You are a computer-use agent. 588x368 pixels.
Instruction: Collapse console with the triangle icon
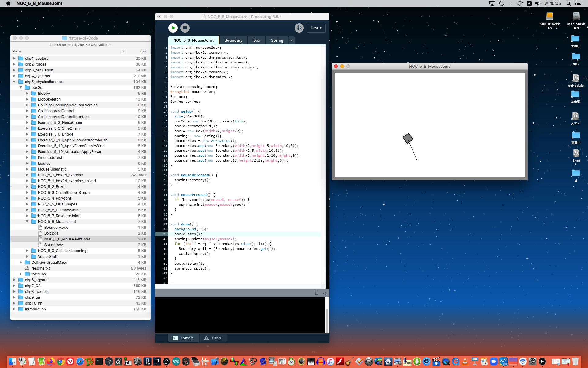tap(325, 293)
